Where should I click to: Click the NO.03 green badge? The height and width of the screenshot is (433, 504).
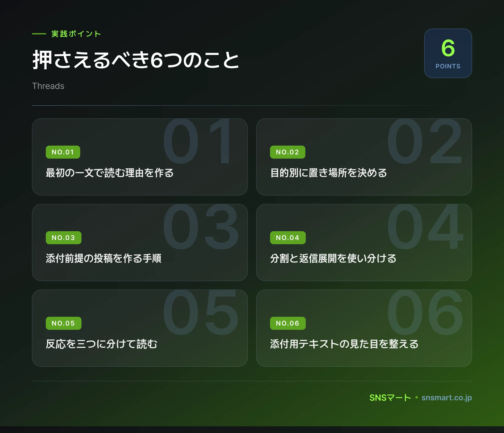point(63,238)
